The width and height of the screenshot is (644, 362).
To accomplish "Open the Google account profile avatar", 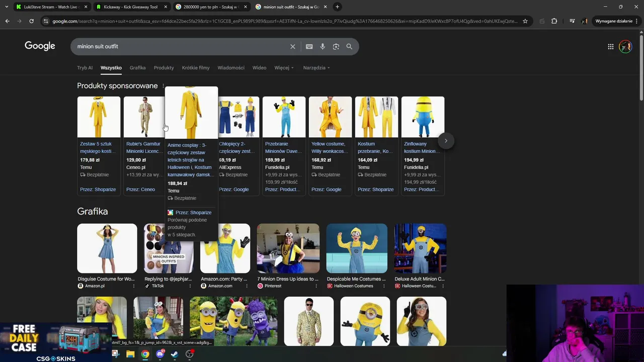I will coord(625,46).
